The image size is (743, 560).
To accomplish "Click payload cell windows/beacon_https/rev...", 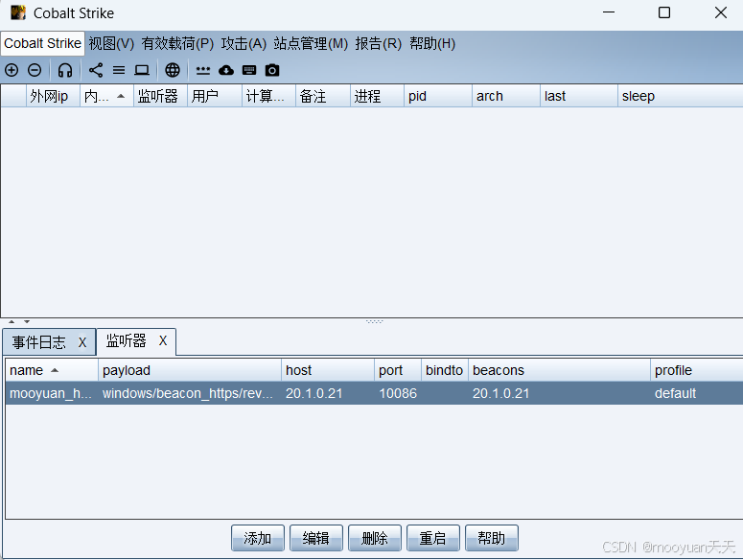I will (188, 393).
